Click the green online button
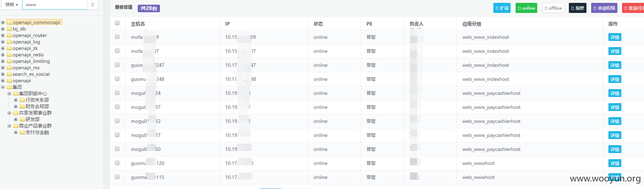This screenshot has width=644, height=189. point(526,8)
